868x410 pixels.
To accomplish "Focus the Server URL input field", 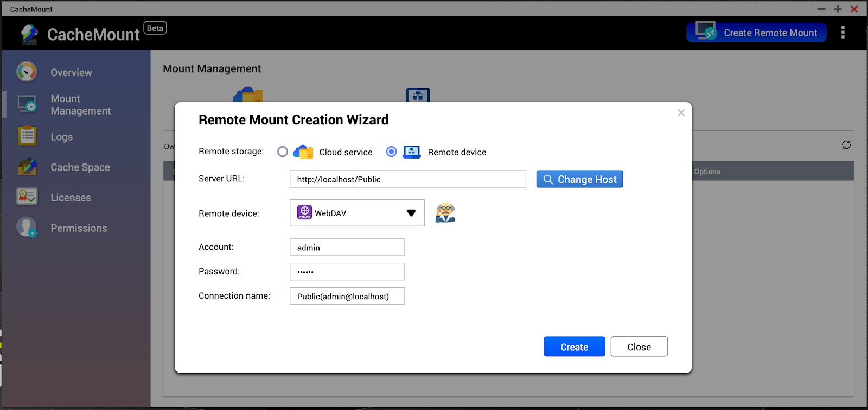I will tap(407, 179).
